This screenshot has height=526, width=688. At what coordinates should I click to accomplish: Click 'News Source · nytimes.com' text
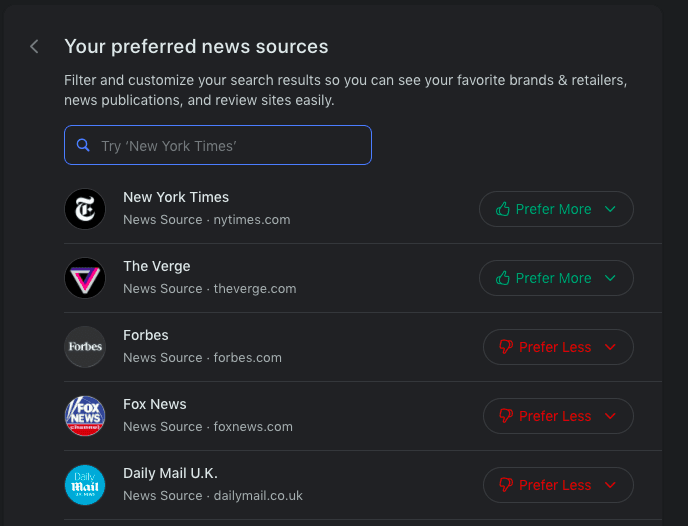(207, 220)
